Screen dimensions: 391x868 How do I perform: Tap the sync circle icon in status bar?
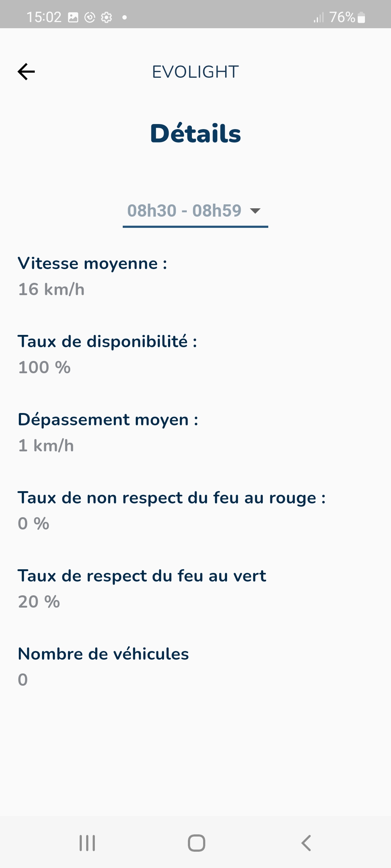click(x=90, y=17)
